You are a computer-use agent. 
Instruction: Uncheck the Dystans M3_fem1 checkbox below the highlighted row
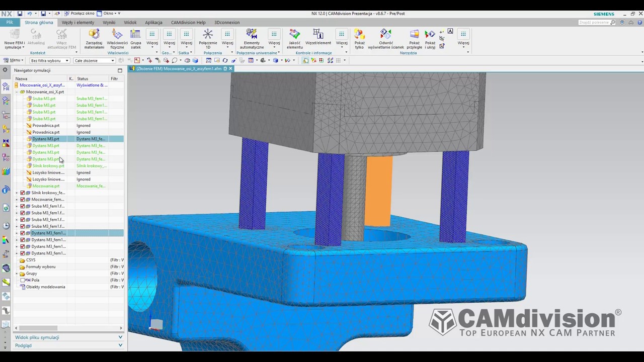[22, 240]
